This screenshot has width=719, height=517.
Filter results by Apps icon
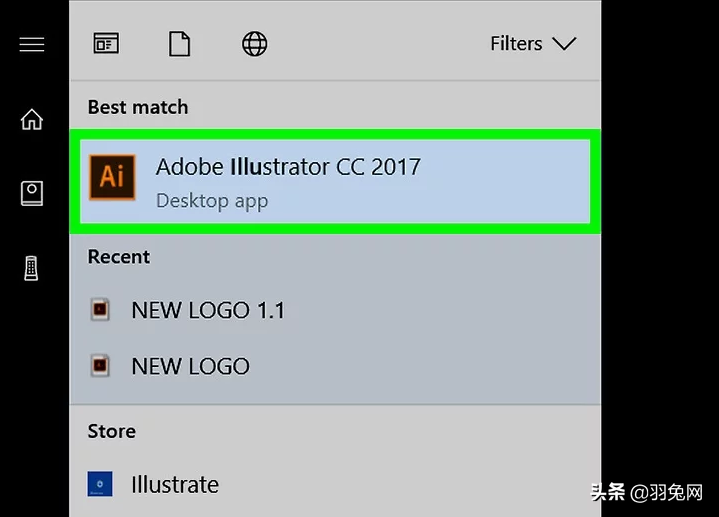pos(105,44)
